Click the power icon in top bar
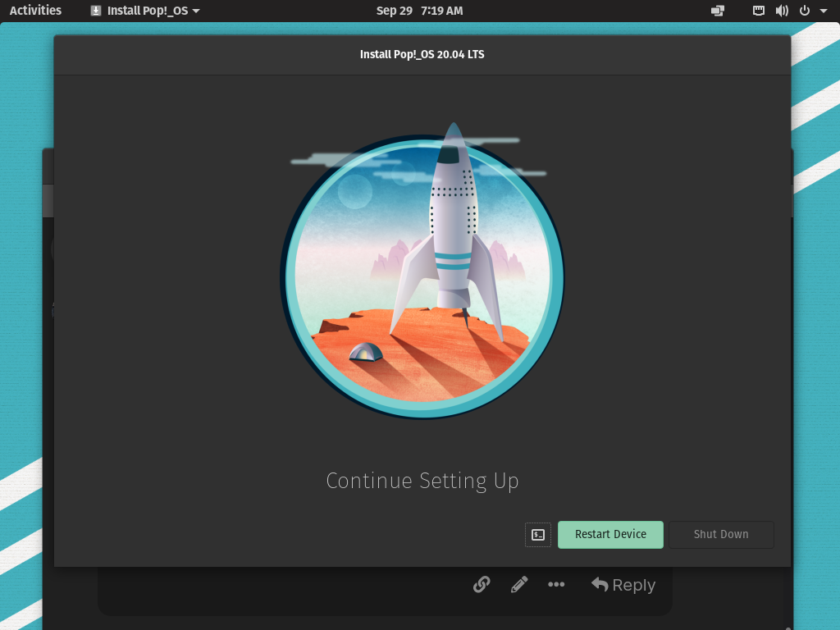 coord(805,11)
